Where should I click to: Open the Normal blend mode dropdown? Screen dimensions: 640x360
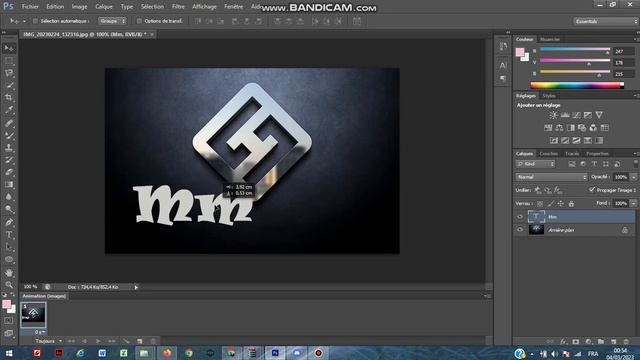551,177
